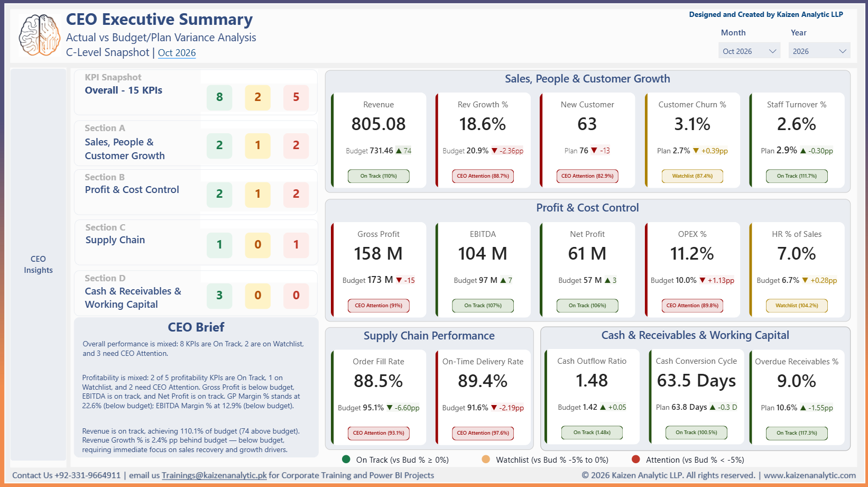Click EBITDA On Track (107%) badge
The image size is (868, 487).
483,306
